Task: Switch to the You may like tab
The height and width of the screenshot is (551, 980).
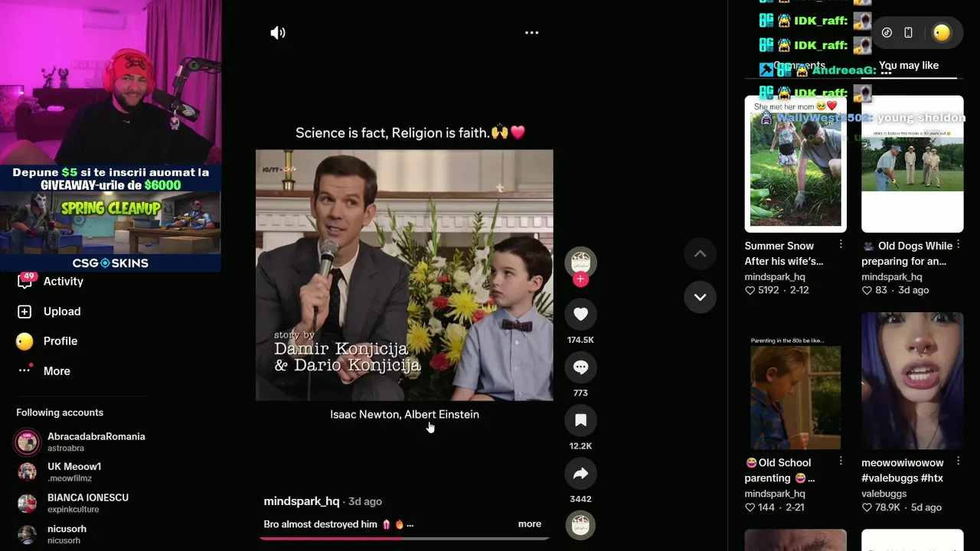Action: coord(909,66)
